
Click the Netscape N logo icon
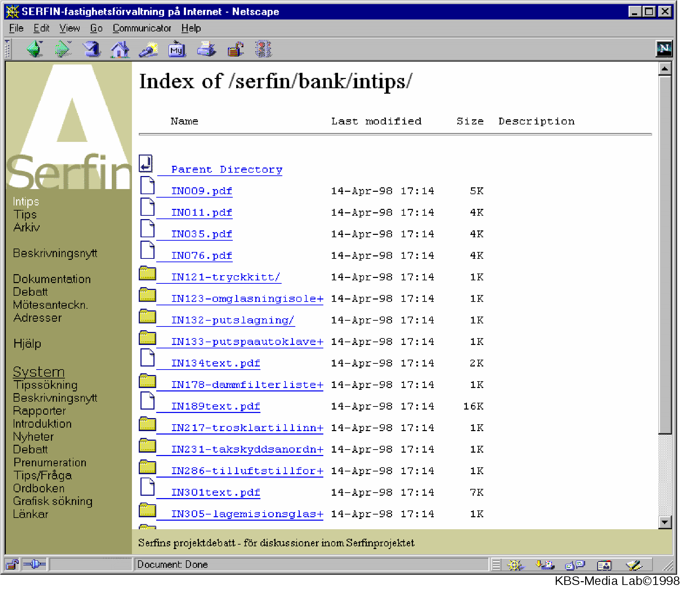664,49
